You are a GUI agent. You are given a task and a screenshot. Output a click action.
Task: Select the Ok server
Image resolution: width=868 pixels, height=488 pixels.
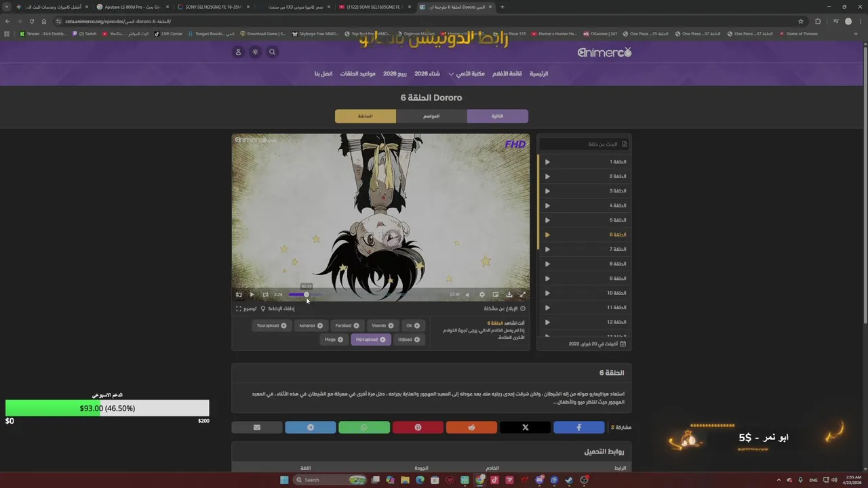tap(412, 326)
